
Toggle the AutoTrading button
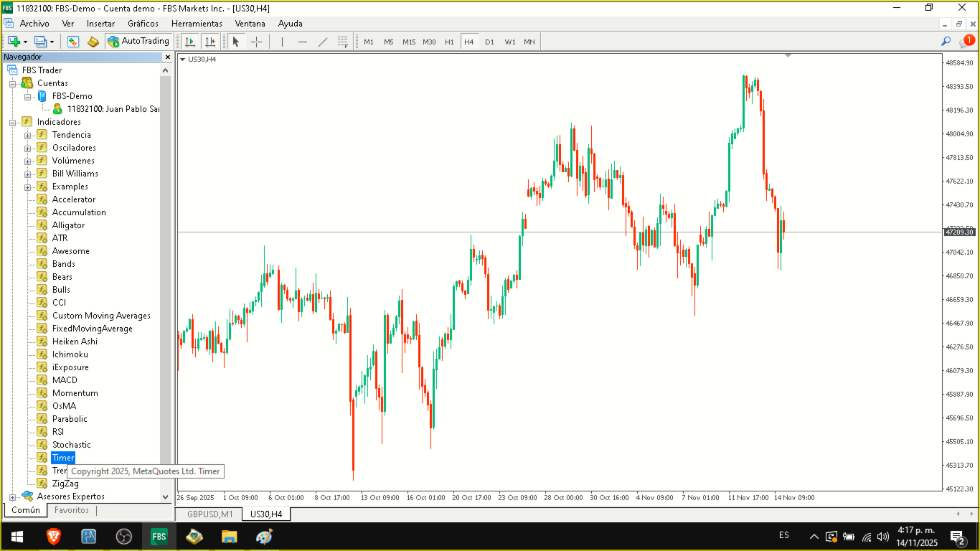[139, 42]
